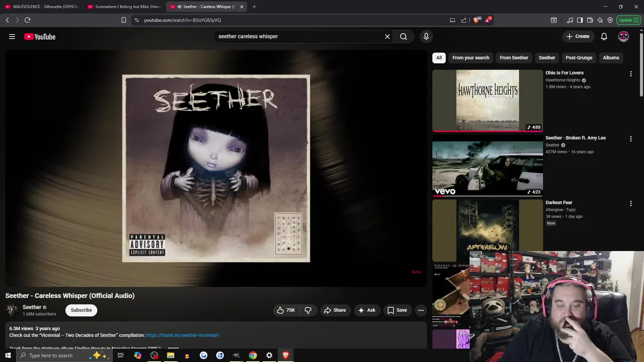This screenshot has height=362, width=644.
Task: Open Settings gear on the taskbar
Action: 269,355
